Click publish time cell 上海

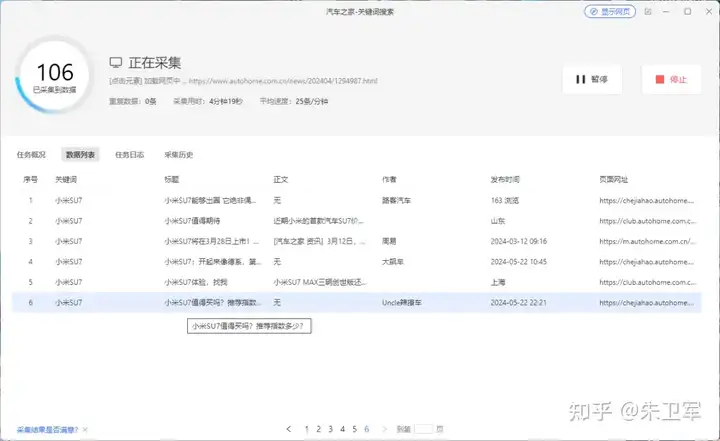coord(497,282)
